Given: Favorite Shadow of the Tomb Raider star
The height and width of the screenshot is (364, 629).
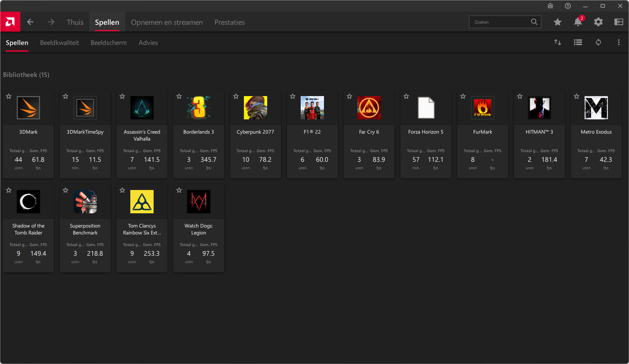Looking at the screenshot, I should point(9,190).
